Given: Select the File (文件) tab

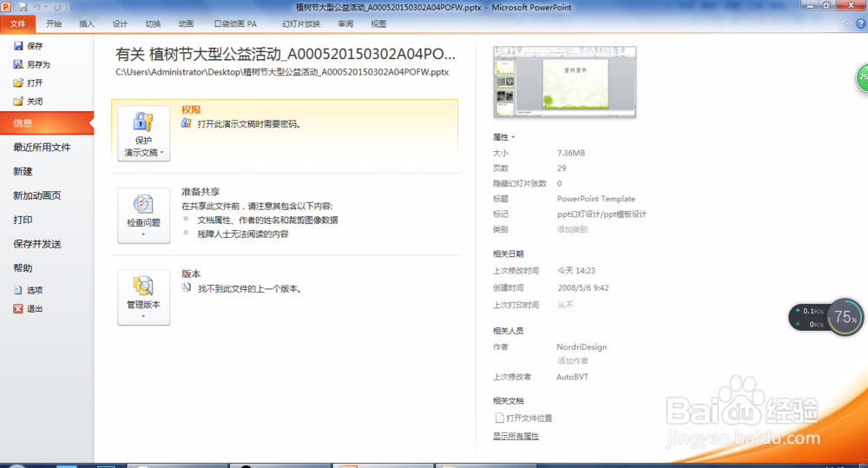Looking at the screenshot, I should pos(17,23).
